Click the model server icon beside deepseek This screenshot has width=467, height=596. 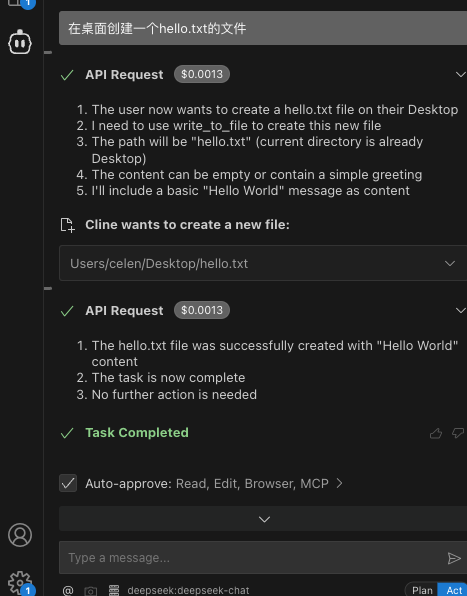coord(114,590)
